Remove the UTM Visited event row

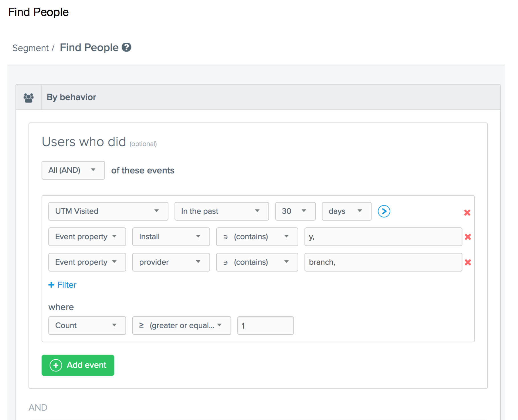tap(467, 212)
